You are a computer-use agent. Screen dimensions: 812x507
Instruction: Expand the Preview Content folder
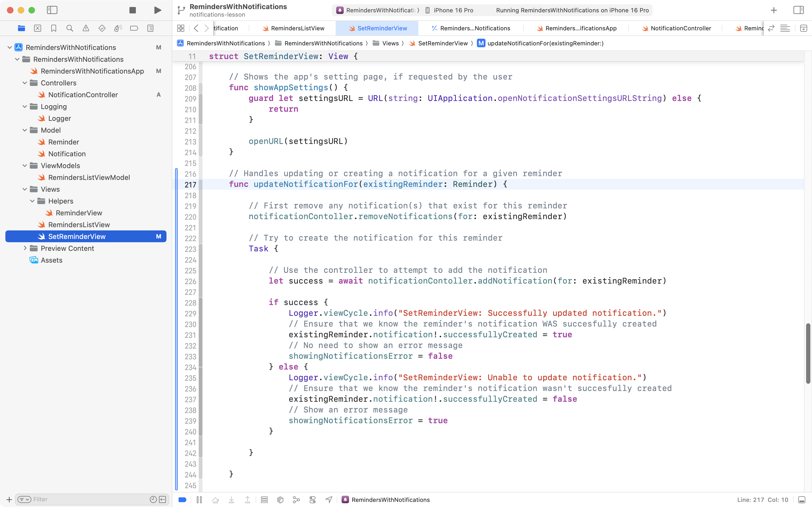[x=25, y=248]
